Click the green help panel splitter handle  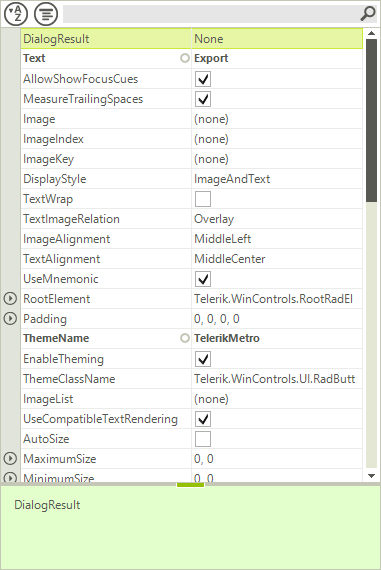coord(190,485)
